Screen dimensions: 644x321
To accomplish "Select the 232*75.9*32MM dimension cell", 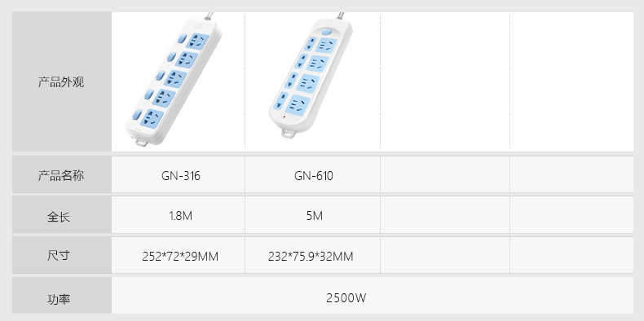I will 312,255.
